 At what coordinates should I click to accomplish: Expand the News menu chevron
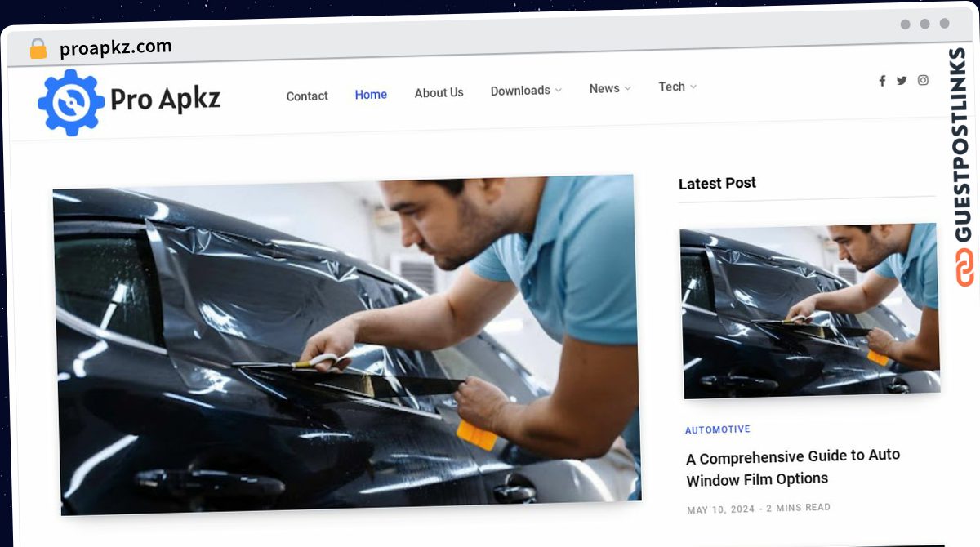pos(628,88)
